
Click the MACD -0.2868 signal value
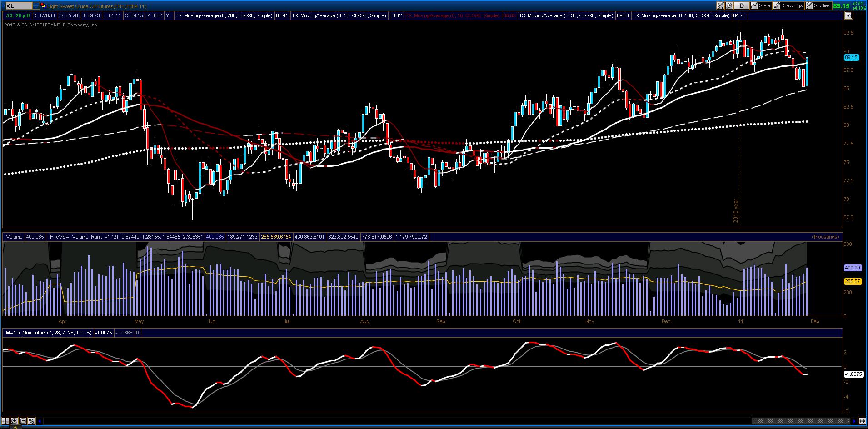click(124, 333)
